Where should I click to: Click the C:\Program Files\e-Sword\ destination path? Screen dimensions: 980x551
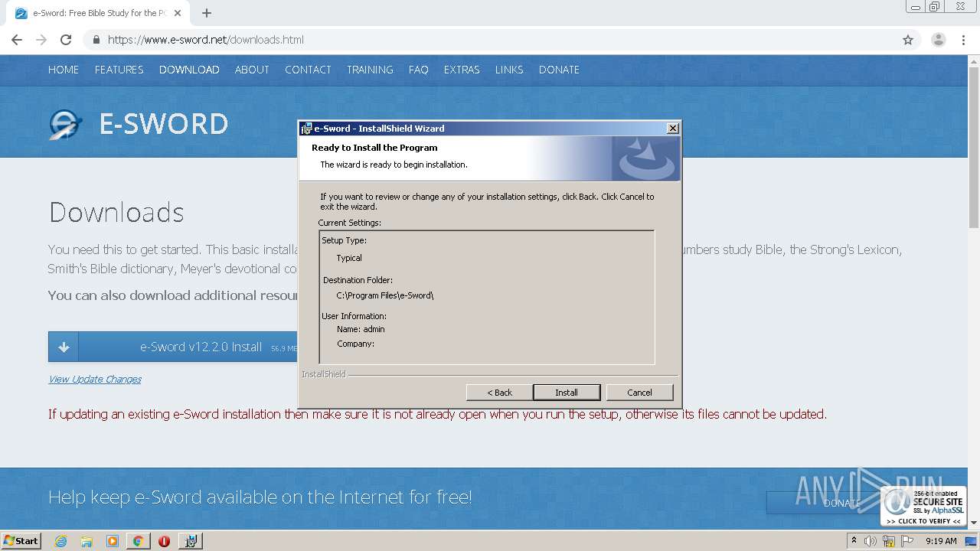click(x=385, y=295)
